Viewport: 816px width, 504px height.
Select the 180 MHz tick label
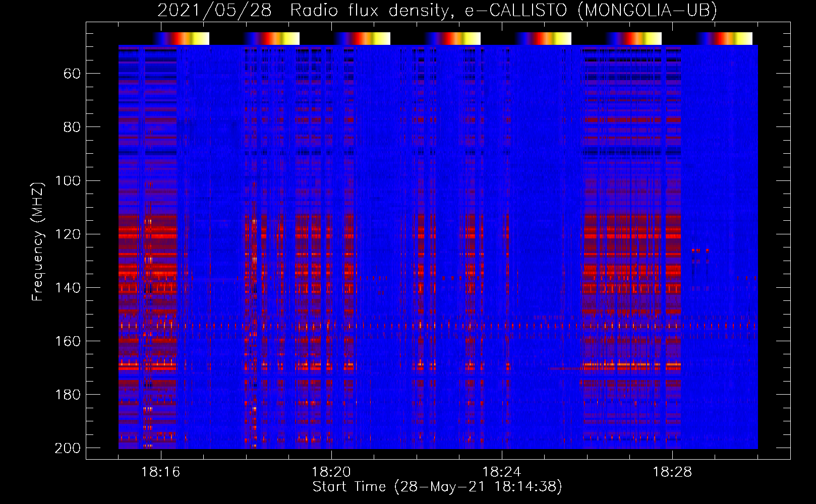coord(68,395)
